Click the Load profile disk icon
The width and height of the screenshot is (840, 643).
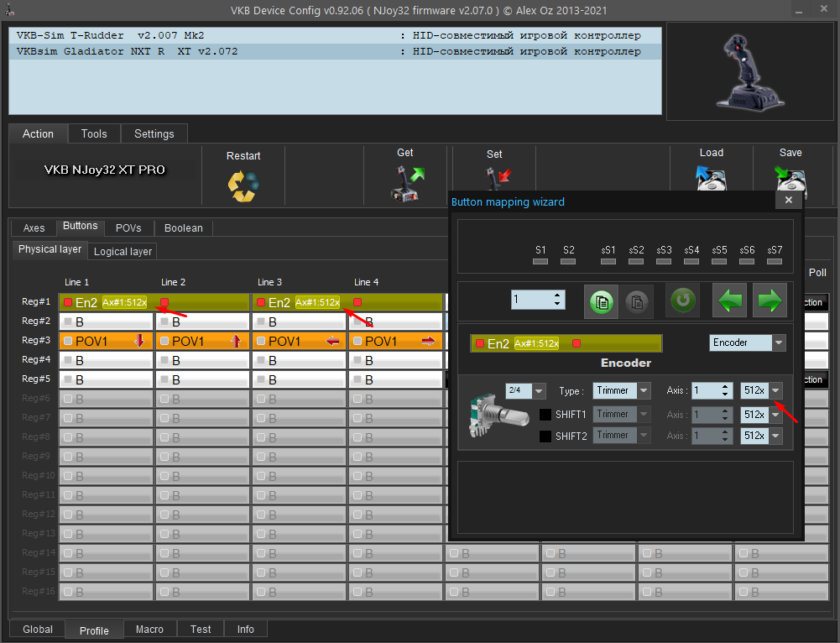point(711,178)
